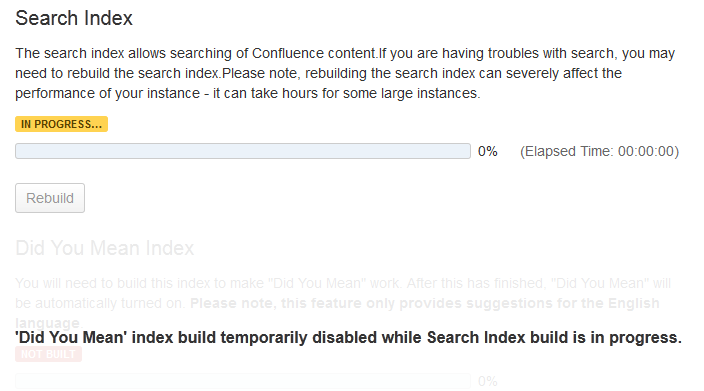Click the 0% label beside the progress bar
The image size is (704, 391).
point(488,151)
